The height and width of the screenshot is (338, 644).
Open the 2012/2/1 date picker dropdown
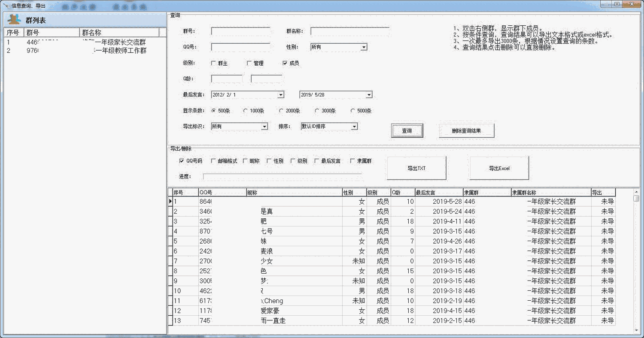tap(281, 94)
